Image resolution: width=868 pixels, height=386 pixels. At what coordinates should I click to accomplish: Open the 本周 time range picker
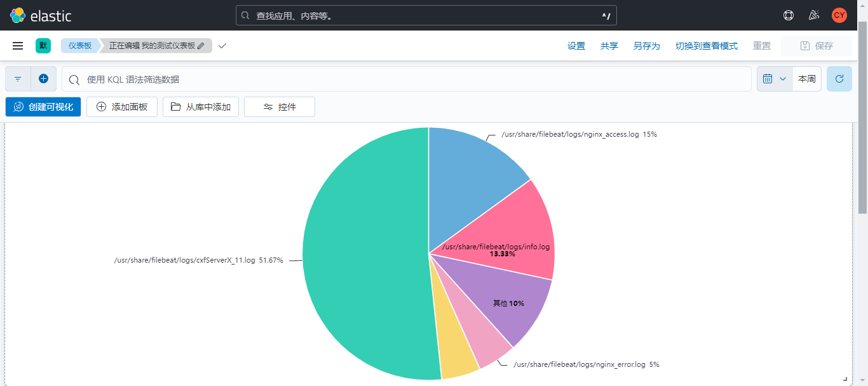[806, 79]
